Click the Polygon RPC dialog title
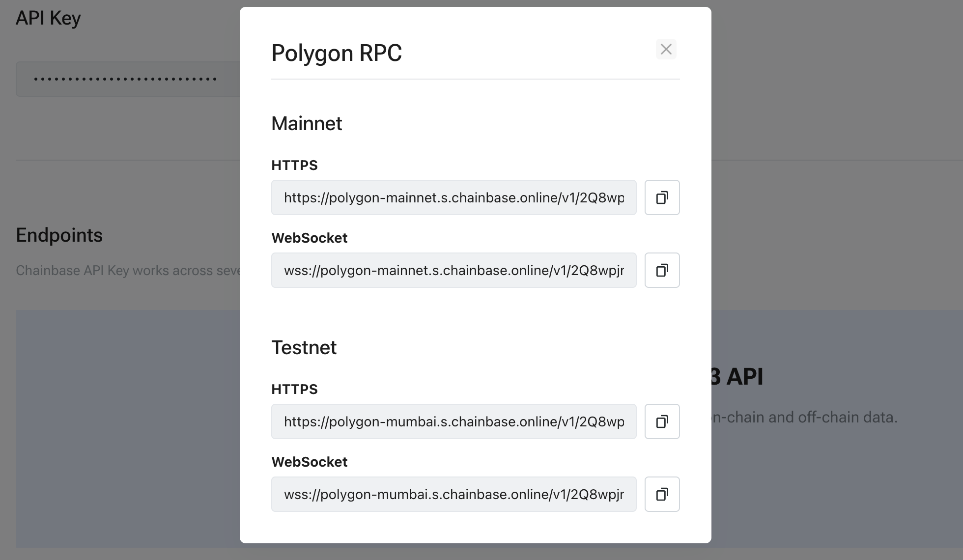Image resolution: width=963 pixels, height=560 pixels. 336,53
